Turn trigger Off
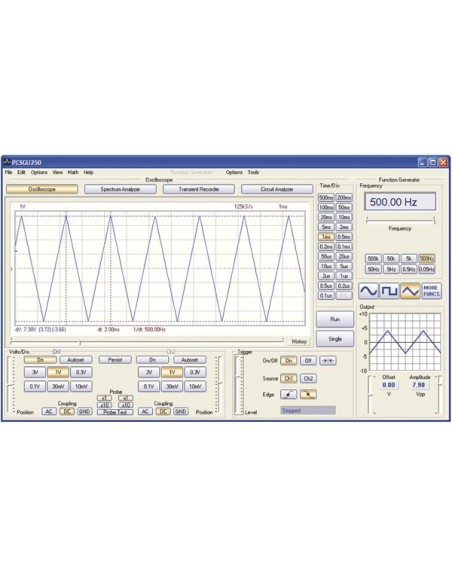This screenshot has height=584, width=452. (x=308, y=361)
